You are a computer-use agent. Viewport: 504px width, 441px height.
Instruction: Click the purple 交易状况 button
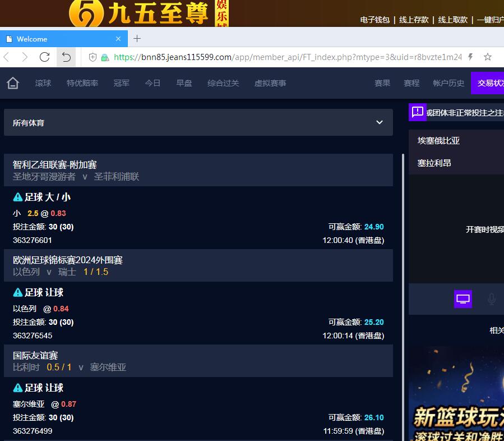[487, 83]
